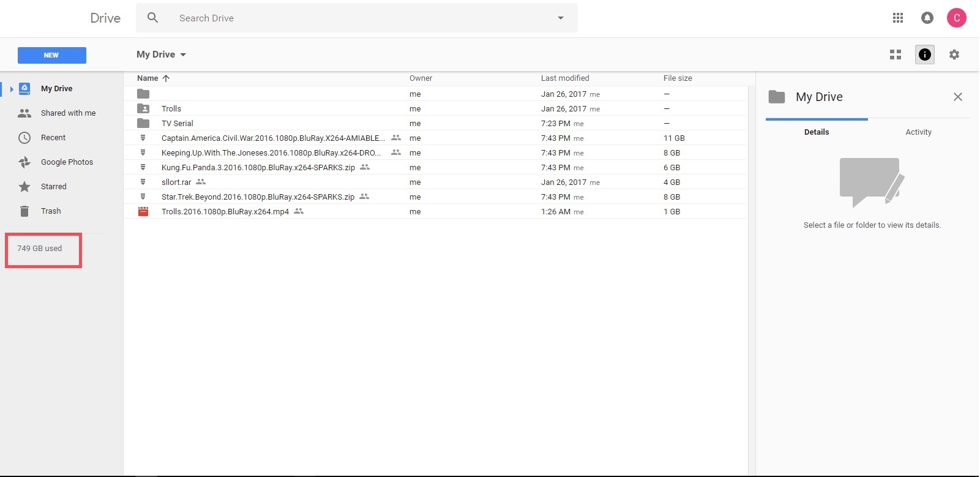The height and width of the screenshot is (477, 980).
Task: Click the My Drive sidebar icon
Action: (x=24, y=89)
